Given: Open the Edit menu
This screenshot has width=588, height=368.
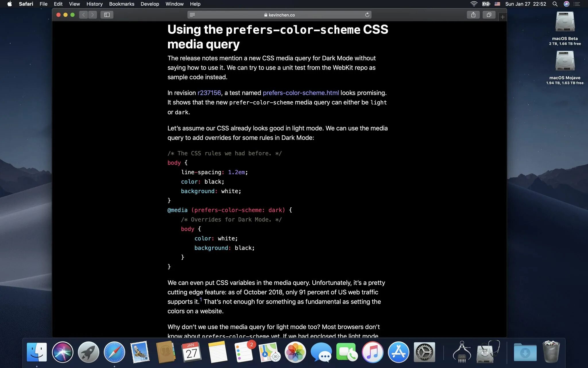Looking at the screenshot, I should [x=58, y=4].
